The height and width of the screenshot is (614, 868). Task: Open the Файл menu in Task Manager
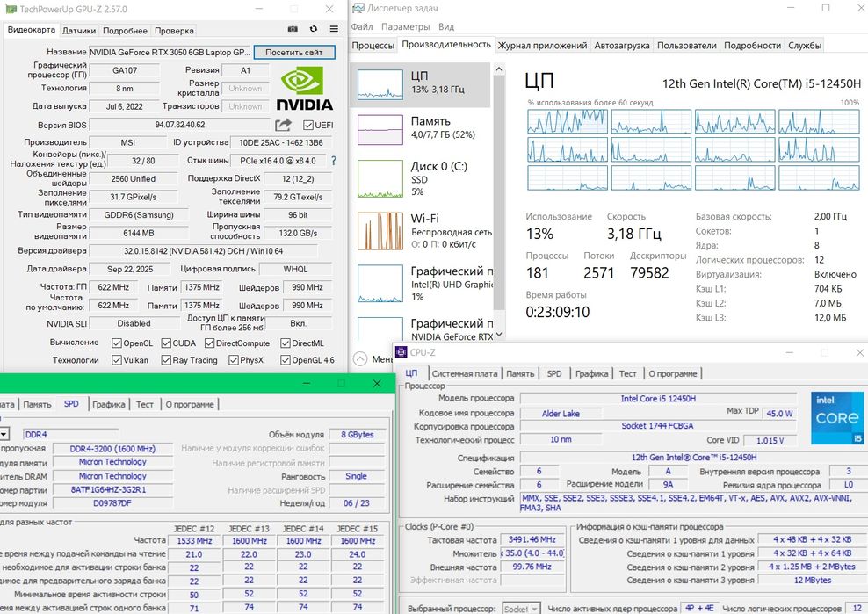(361, 26)
